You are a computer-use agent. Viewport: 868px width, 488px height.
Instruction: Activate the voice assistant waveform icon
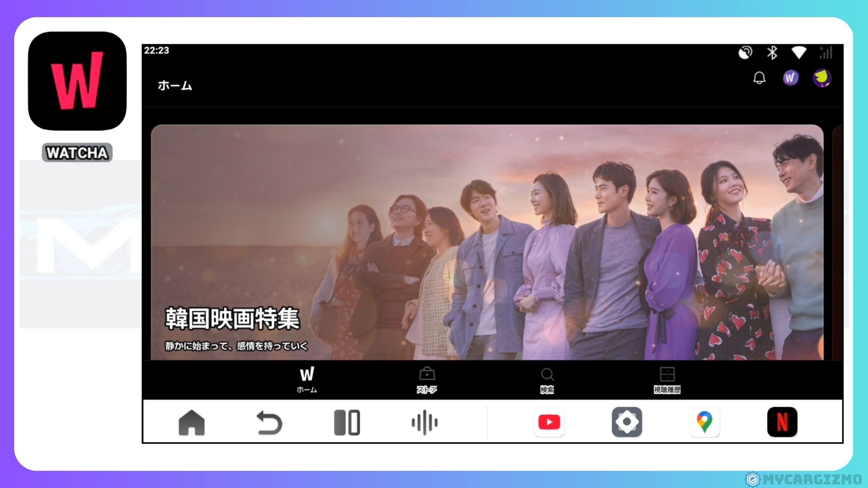point(425,422)
